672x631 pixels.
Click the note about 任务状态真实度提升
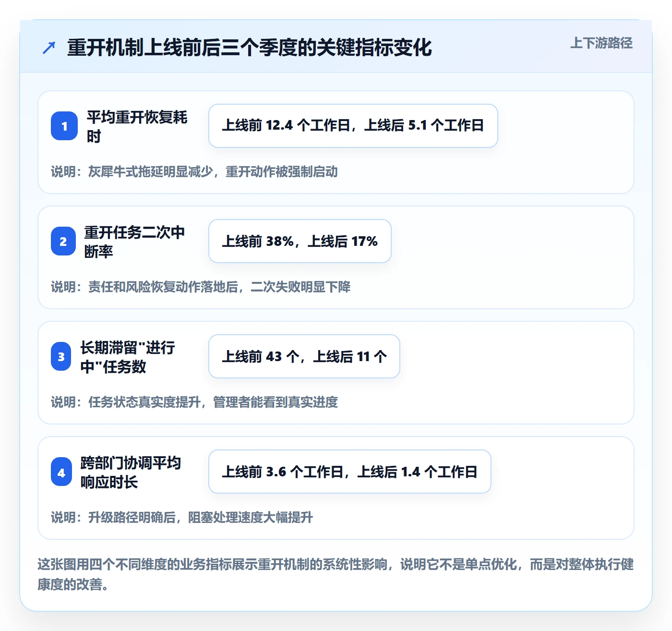(x=194, y=402)
